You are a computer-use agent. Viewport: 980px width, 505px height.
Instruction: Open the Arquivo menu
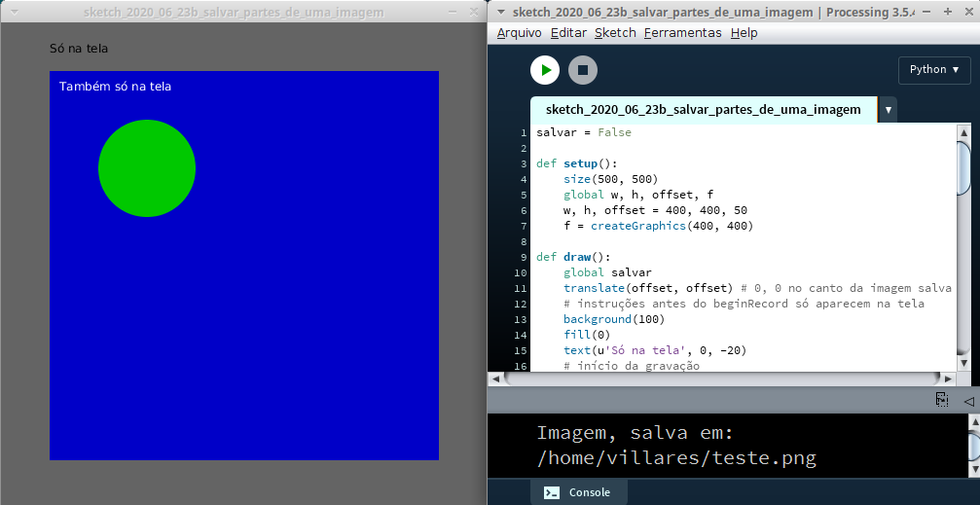(x=519, y=33)
